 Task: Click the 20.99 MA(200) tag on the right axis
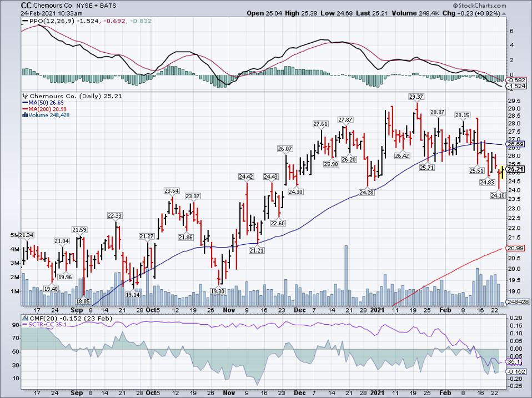coord(516,248)
